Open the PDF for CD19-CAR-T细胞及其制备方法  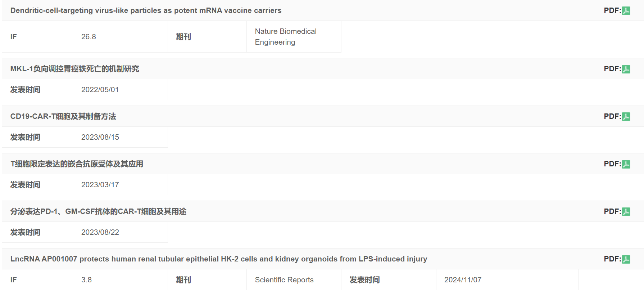coord(626,116)
